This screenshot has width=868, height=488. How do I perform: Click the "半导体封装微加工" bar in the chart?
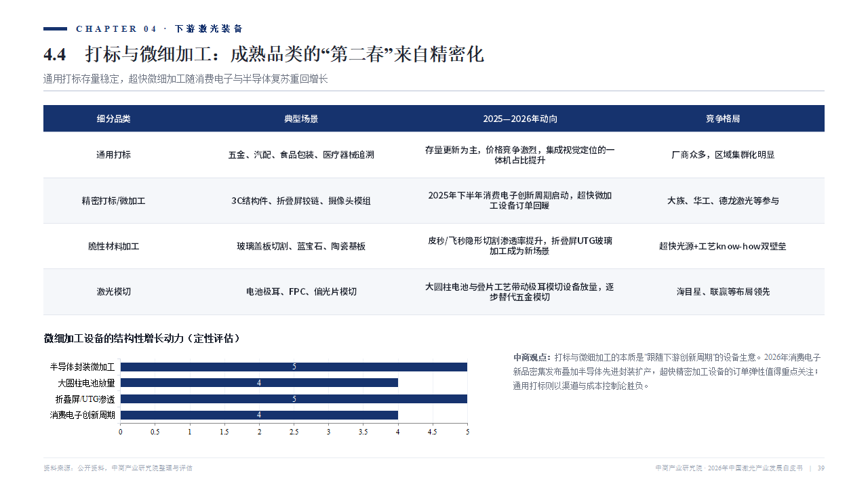[294, 367]
